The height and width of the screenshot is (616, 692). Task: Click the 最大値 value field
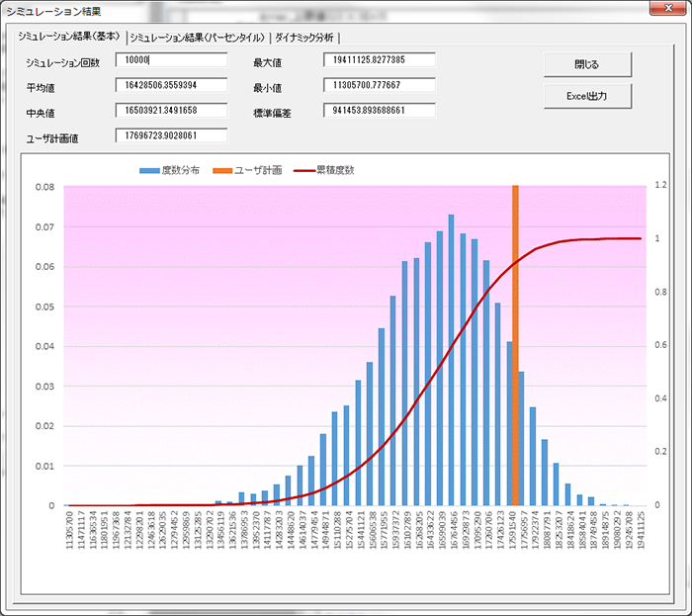tap(380, 60)
